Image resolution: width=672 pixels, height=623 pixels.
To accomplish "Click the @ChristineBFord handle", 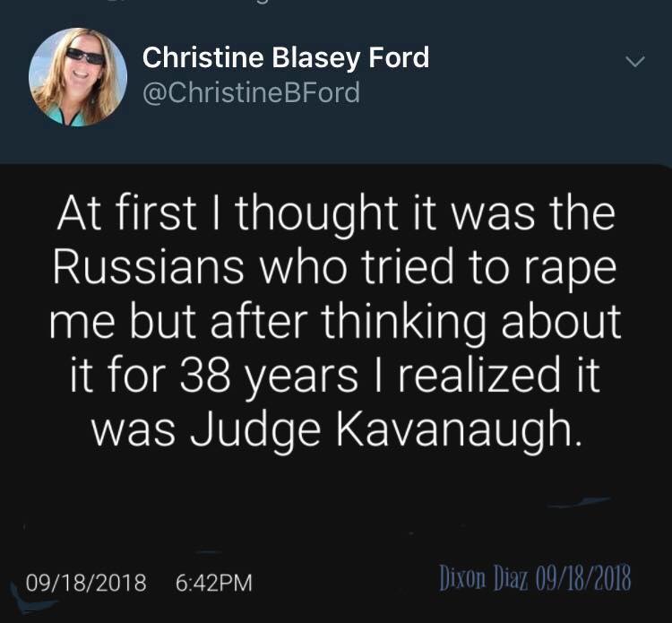I will pos(251,92).
